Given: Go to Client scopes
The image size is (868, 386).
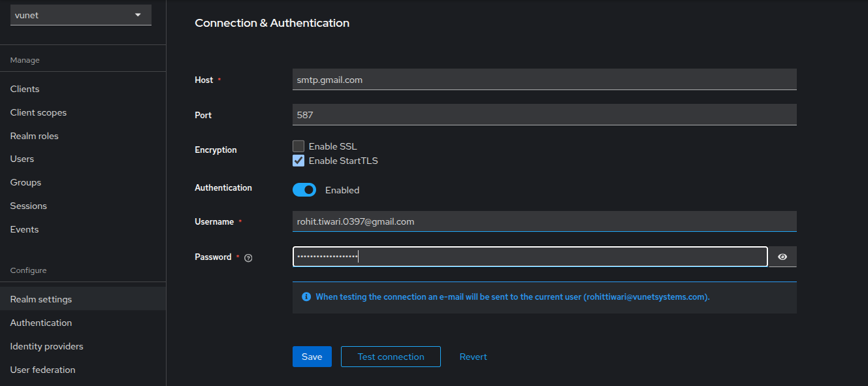Looking at the screenshot, I should [39, 112].
